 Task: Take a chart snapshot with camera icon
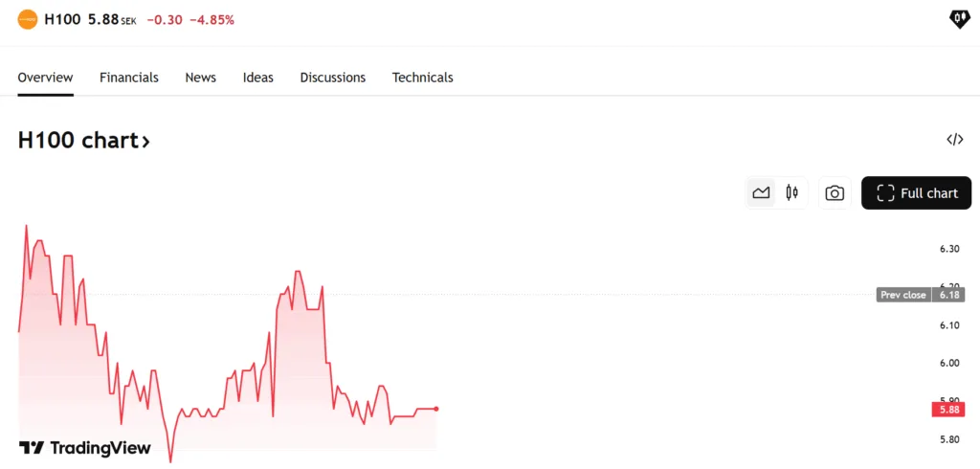pyautogui.click(x=835, y=193)
